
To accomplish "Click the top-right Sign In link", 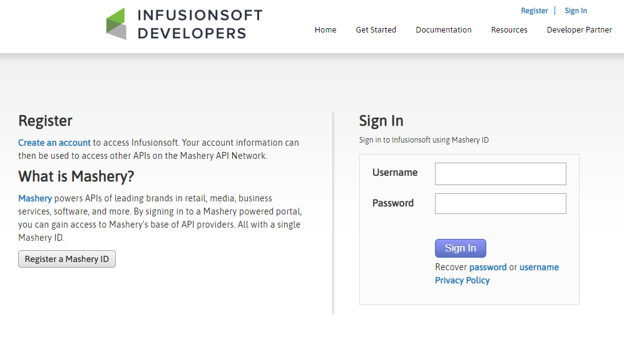I will click(x=575, y=11).
